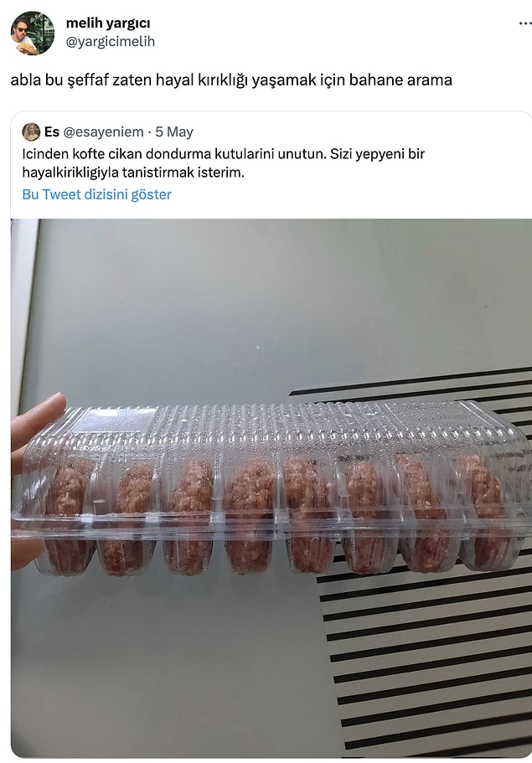
Task: Click the word şeffaf in the tweet
Action: point(87,80)
